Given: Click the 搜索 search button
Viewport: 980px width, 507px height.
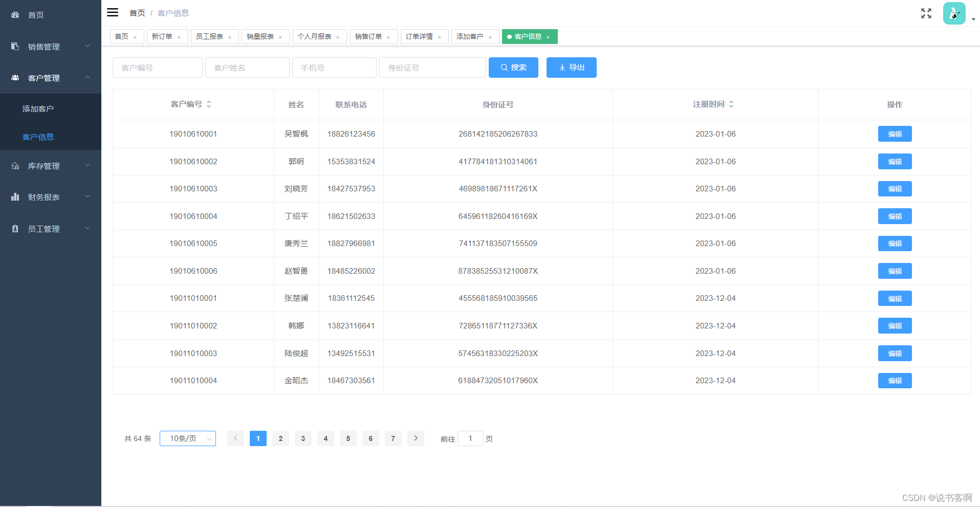Looking at the screenshot, I should point(513,68).
